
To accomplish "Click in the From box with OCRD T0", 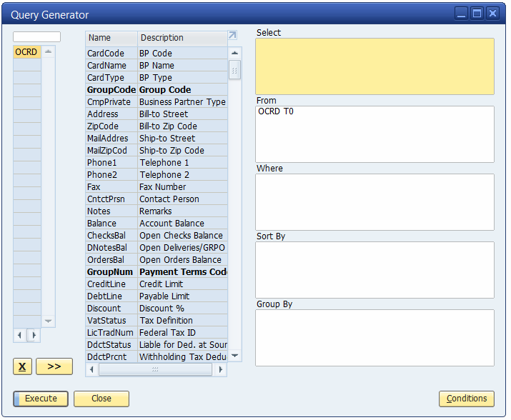I will [x=374, y=134].
